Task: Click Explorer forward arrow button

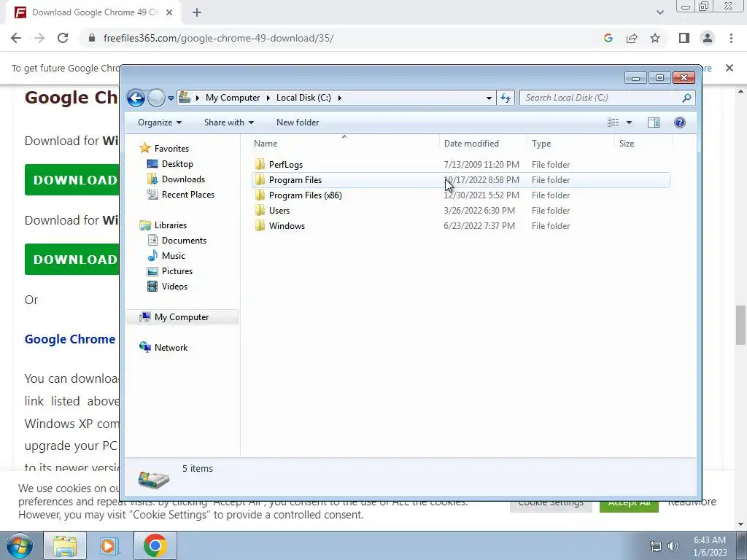Action: click(156, 98)
